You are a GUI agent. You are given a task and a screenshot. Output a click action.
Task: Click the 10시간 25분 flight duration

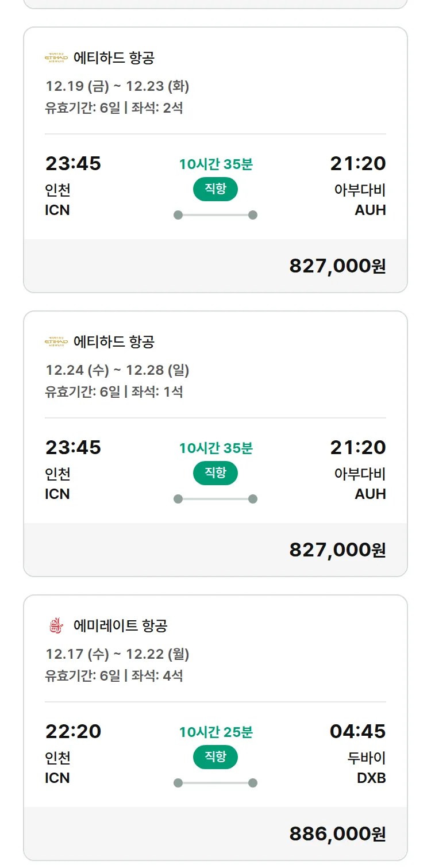pos(215,732)
